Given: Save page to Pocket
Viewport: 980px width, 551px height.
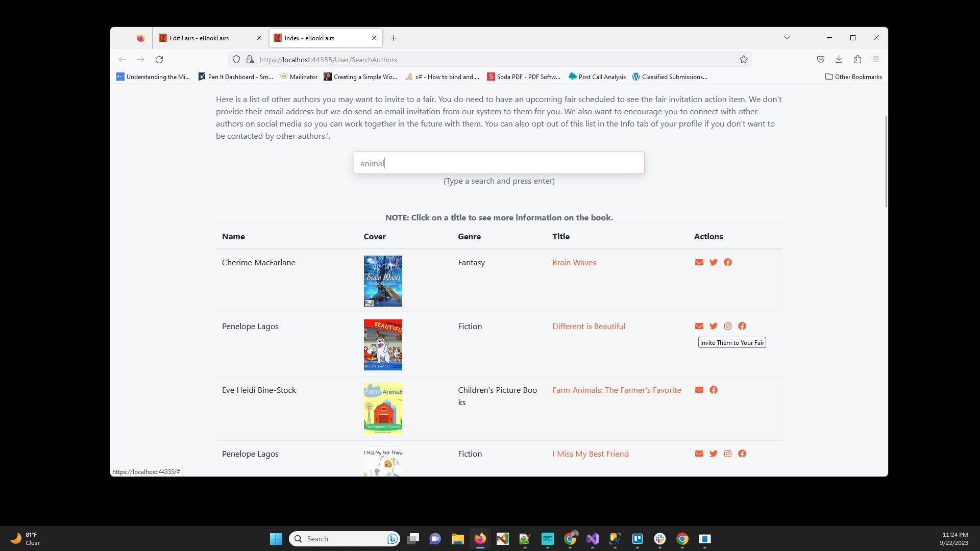Looking at the screenshot, I should (820, 59).
